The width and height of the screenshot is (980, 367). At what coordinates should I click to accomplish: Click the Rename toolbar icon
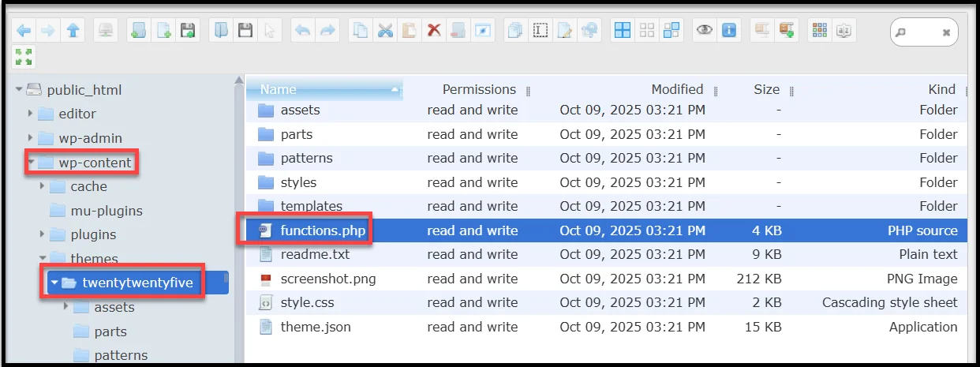pos(540,31)
